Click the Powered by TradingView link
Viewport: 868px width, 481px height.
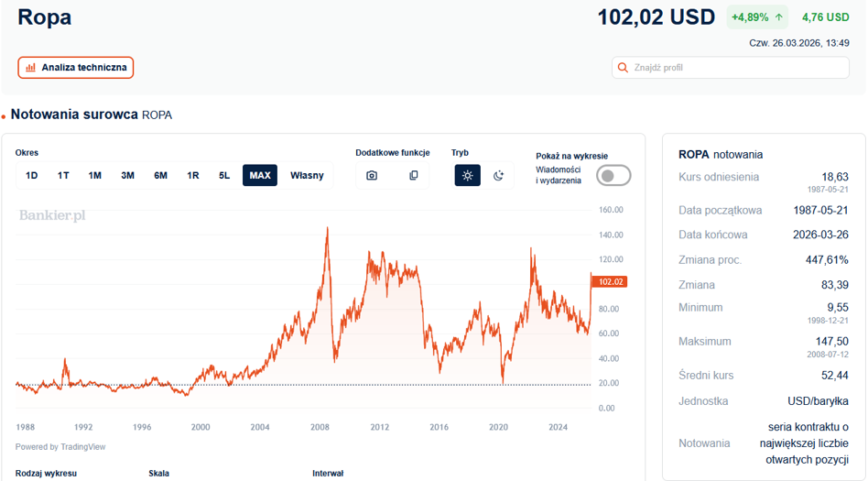pos(60,447)
